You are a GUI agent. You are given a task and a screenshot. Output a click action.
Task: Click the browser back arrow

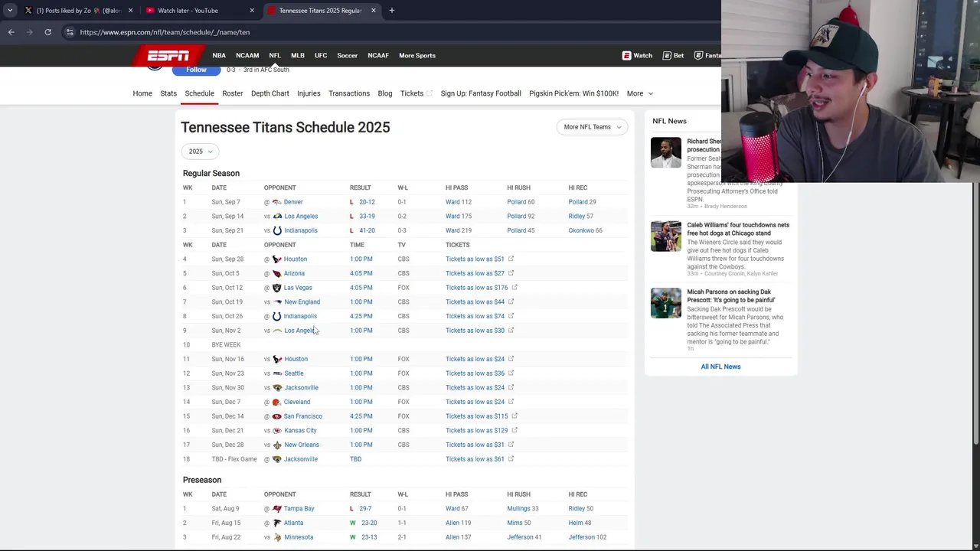(x=11, y=32)
